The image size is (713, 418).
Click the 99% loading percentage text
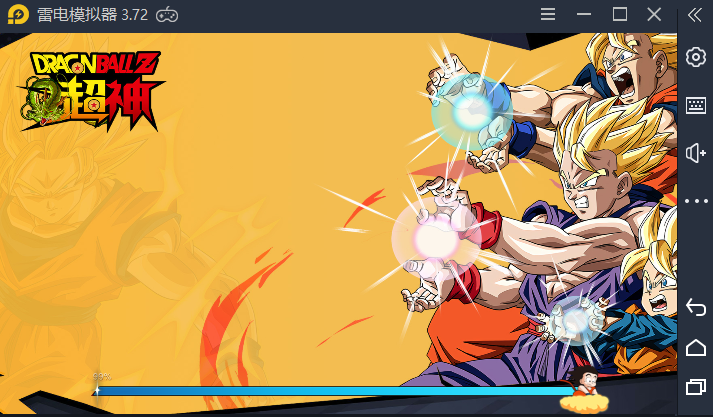[x=102, y=377]
